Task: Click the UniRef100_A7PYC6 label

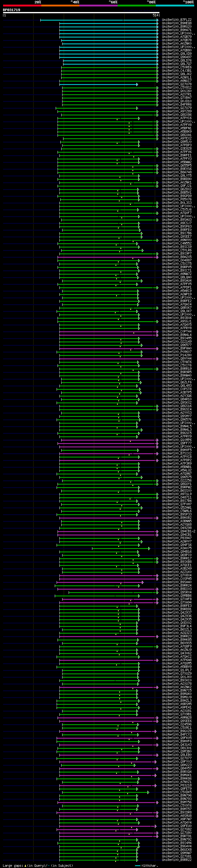Action: click(x=176, y=118)
